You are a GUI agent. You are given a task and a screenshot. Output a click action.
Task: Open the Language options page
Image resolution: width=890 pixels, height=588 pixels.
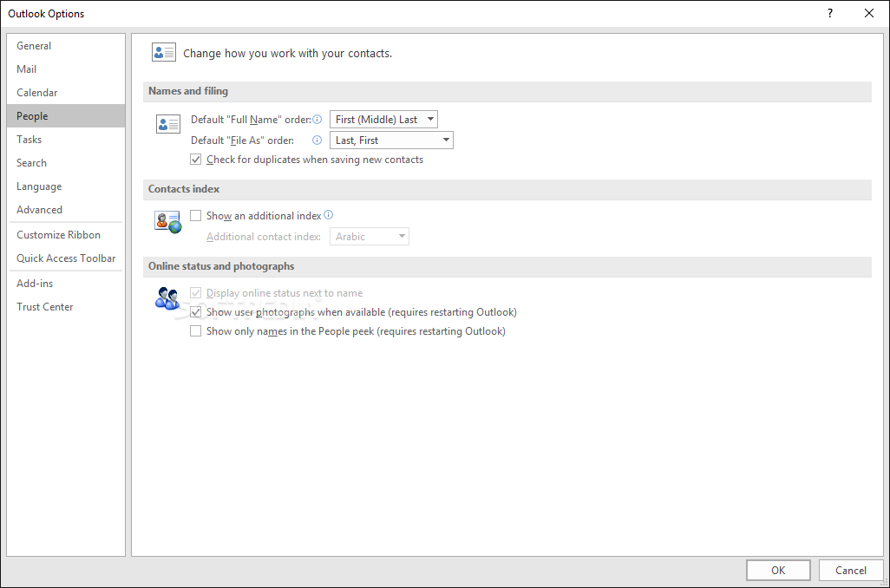click(x=66, y=186)
